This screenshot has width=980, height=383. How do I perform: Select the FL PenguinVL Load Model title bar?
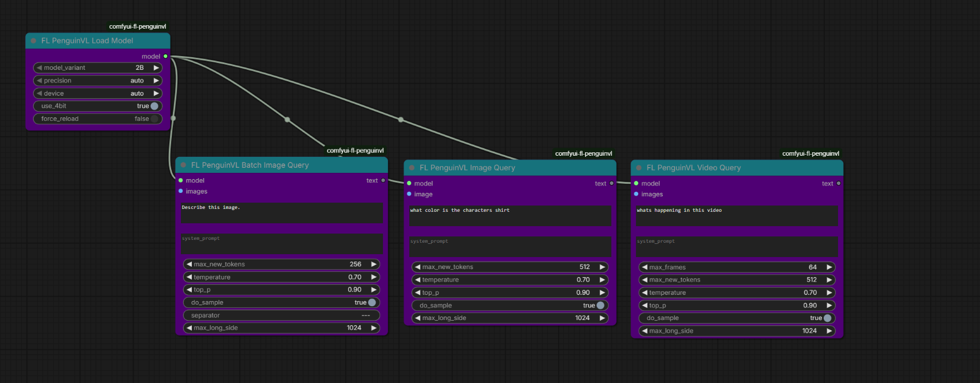(98, 41)
